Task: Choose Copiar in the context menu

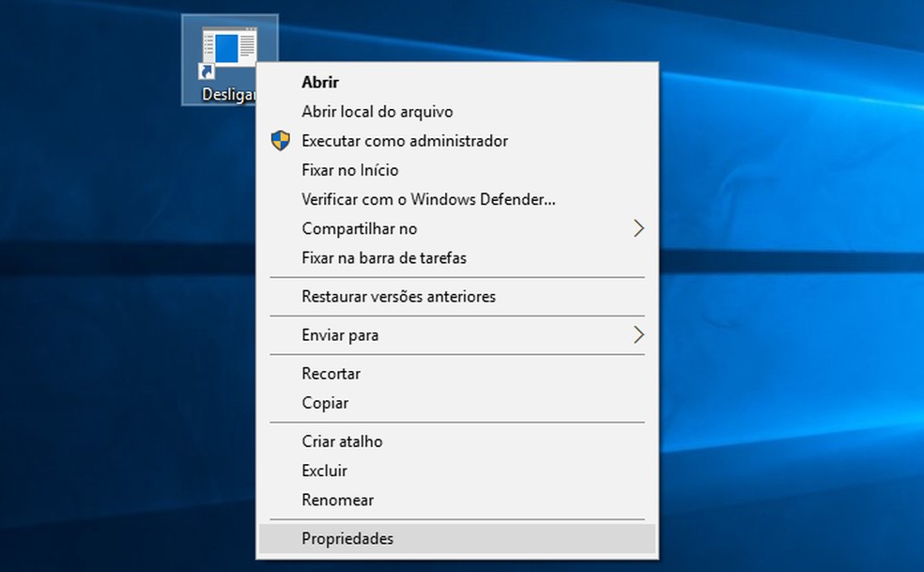Action: pyautogui.click(x=457, y=403)
